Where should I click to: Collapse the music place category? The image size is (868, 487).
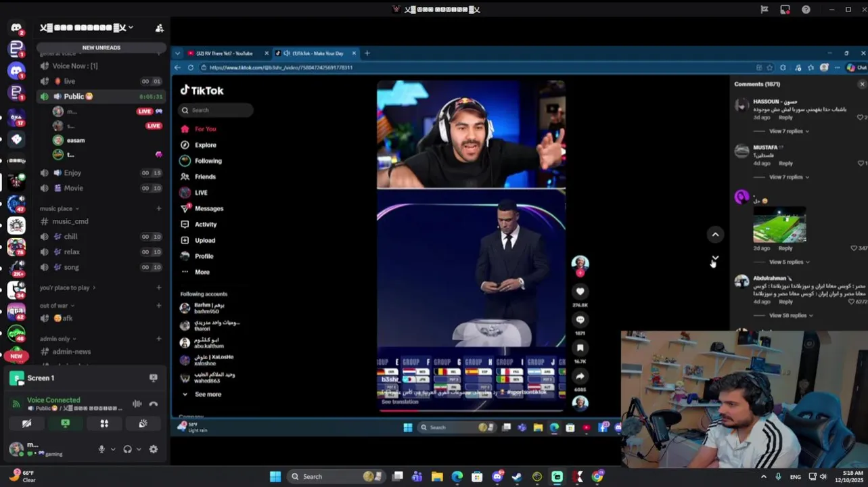click(x=60, y=208)
